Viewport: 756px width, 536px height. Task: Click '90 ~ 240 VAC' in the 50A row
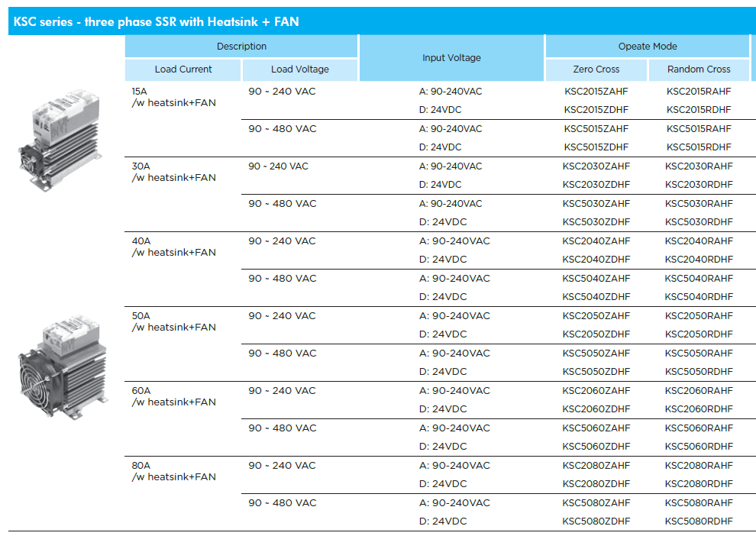tap(282, 315)
